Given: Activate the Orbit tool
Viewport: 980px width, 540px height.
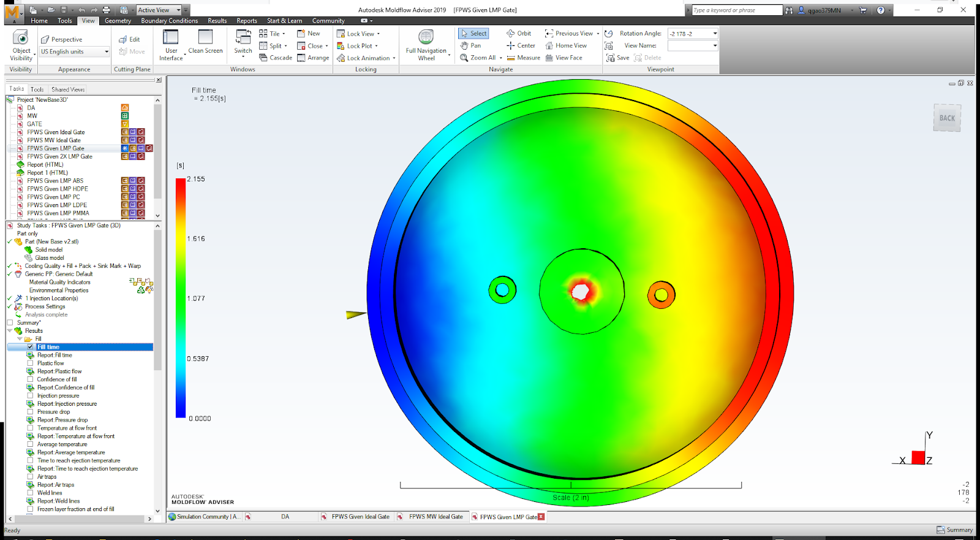Looking at the screenshot, I should tap(519, 34).
